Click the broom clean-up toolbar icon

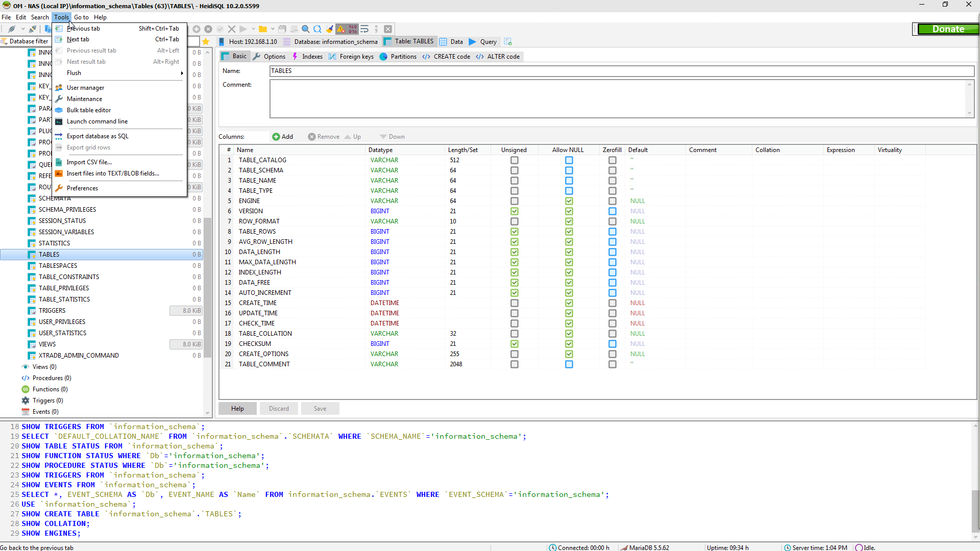tap(329, 29)
